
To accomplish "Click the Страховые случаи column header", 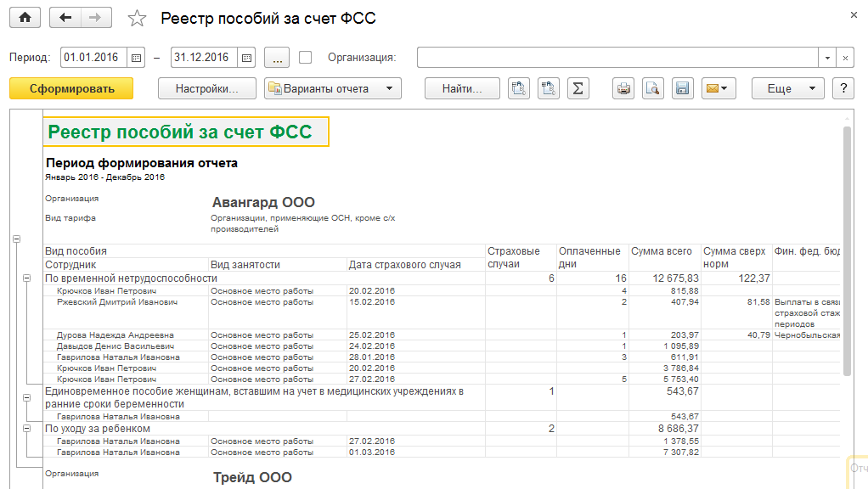I will click(x=521, y=258).
